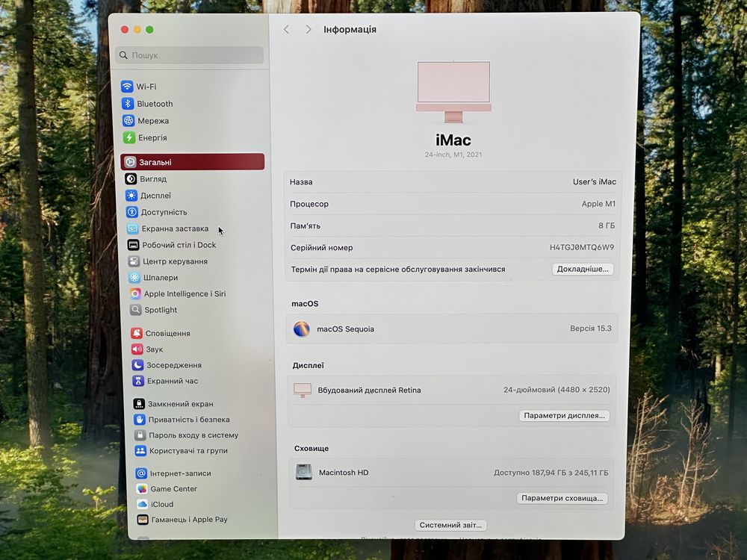The width and height of the screenshot is (747, 560).
Task: Click the Spotlight magnifier icon
Action: pyautogui.click(x=136, y=310)
